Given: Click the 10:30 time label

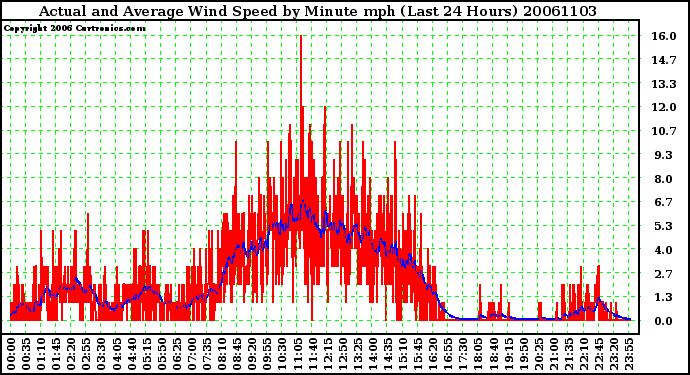Looking at the screenshot, I should (283, 354).
